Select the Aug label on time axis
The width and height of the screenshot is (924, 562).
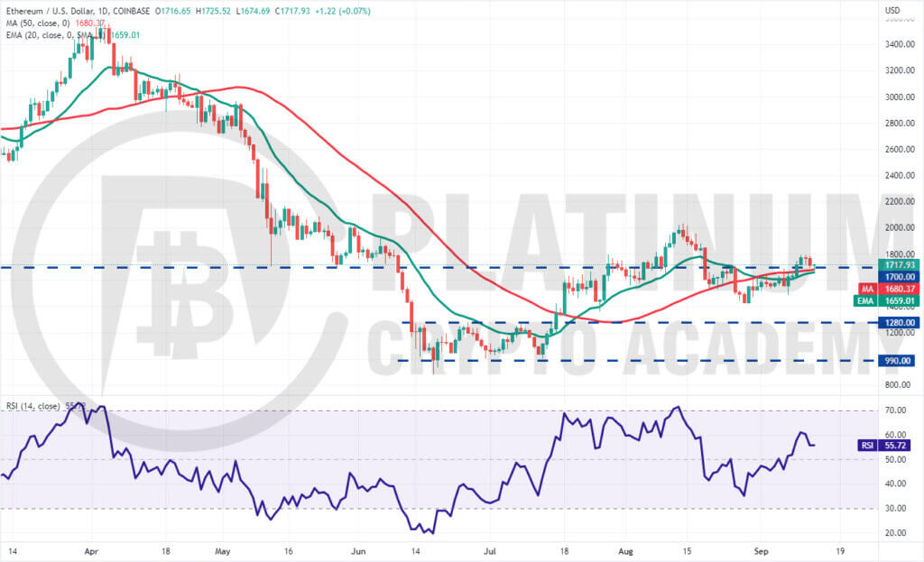point(626,551)
